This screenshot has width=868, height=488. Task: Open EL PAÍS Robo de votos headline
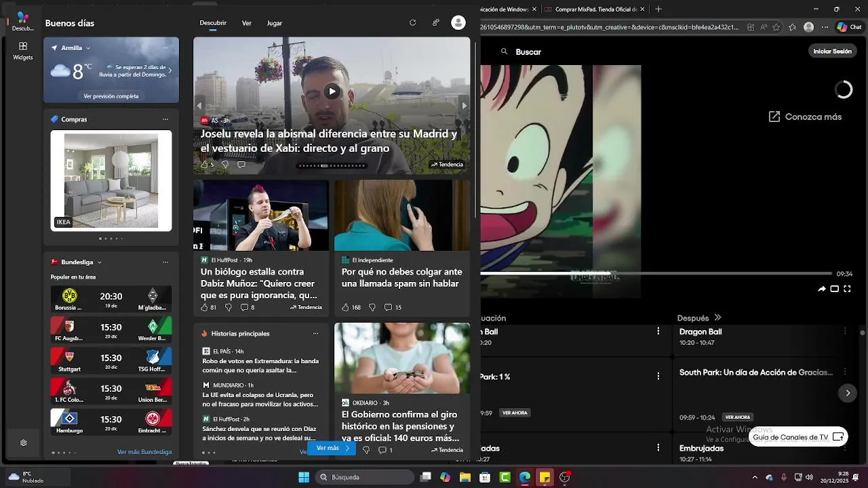(260, 365)
